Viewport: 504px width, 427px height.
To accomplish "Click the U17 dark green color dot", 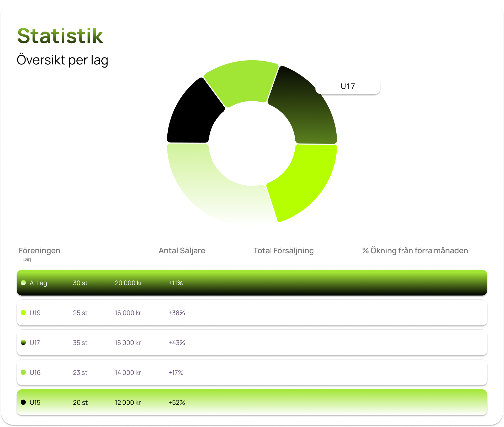I will point(23,342).
